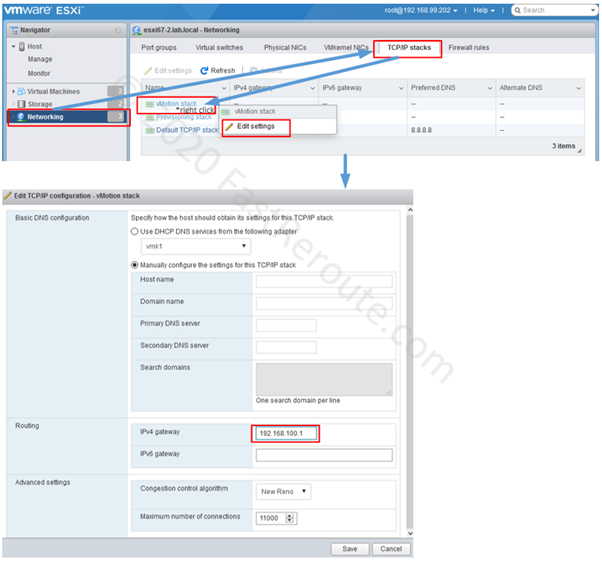This screenshot has width=602, height=562.
Task: Open the root@192.168.99.202 user menu
Action: (x=421, y=10)
